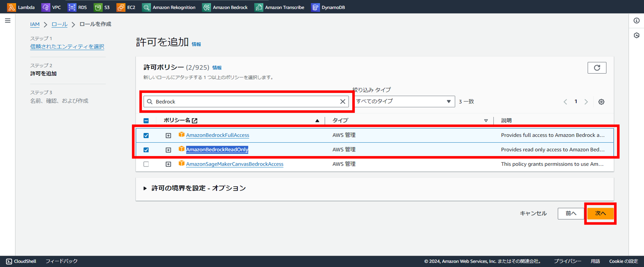The width and height of the screenshot is (644, 267).
Task: Click the refresh policies icon button
Action: (597, 68)
